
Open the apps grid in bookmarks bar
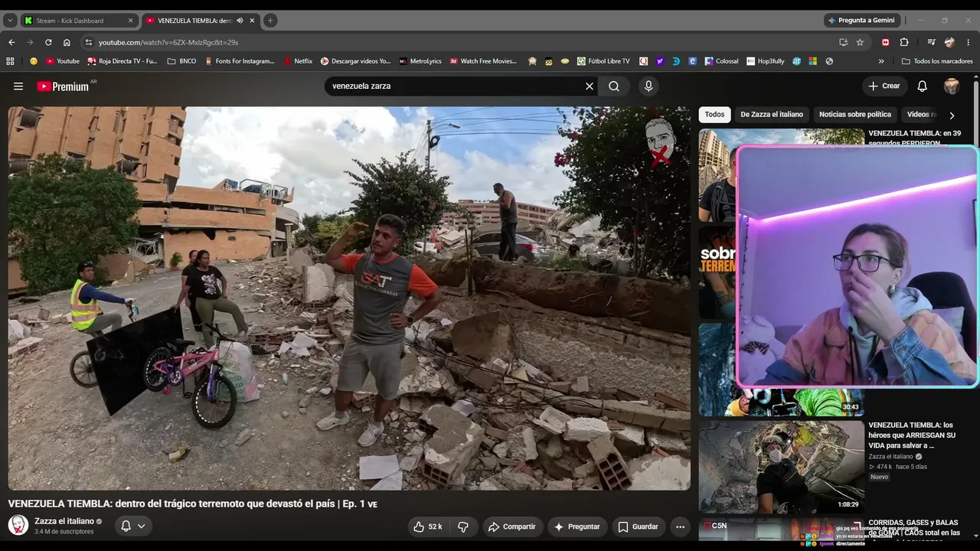coord(10,61)
